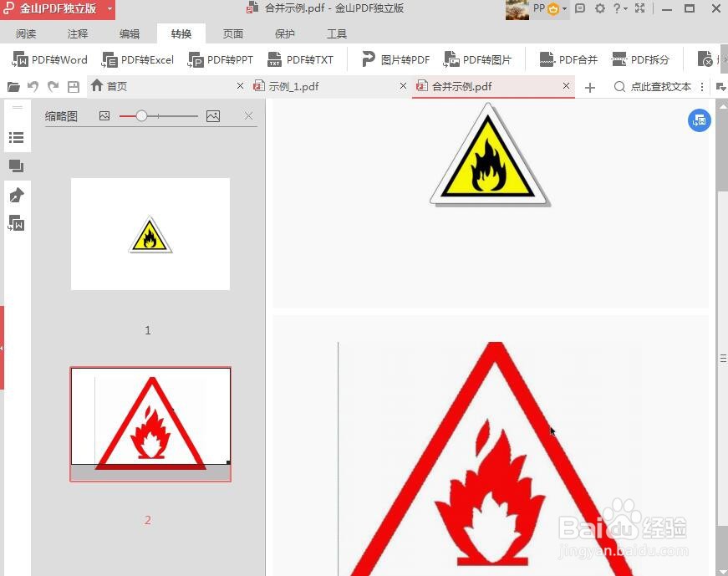Click the user avatar picture
728x576 pixels.
coord(517,10)
